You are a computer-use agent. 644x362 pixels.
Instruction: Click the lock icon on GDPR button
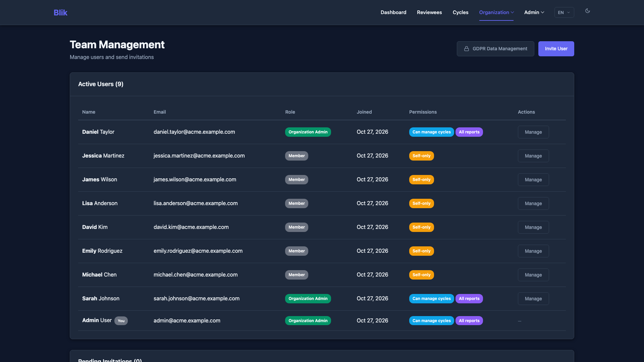466,49
